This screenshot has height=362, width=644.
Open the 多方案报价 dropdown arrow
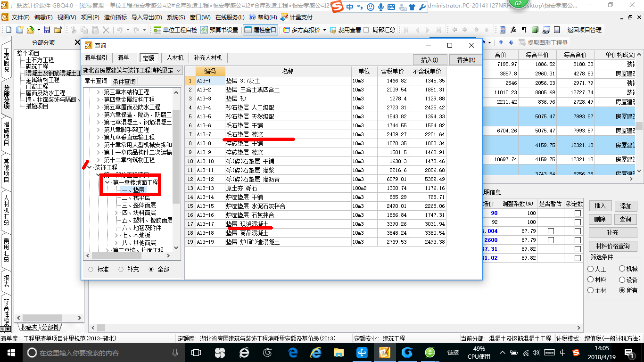(x=324, y=30)
